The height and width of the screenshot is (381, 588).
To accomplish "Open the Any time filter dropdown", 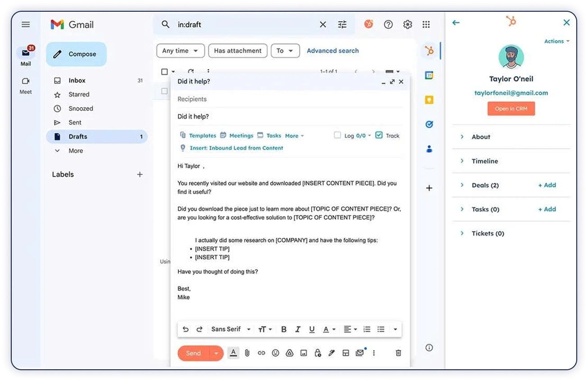I will (181, 51).
